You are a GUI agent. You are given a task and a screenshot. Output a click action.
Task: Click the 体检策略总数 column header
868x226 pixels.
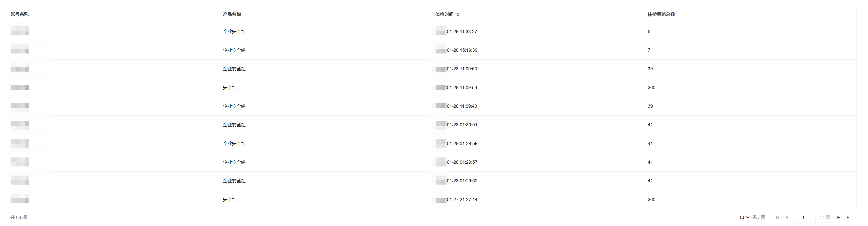point(661,15)
